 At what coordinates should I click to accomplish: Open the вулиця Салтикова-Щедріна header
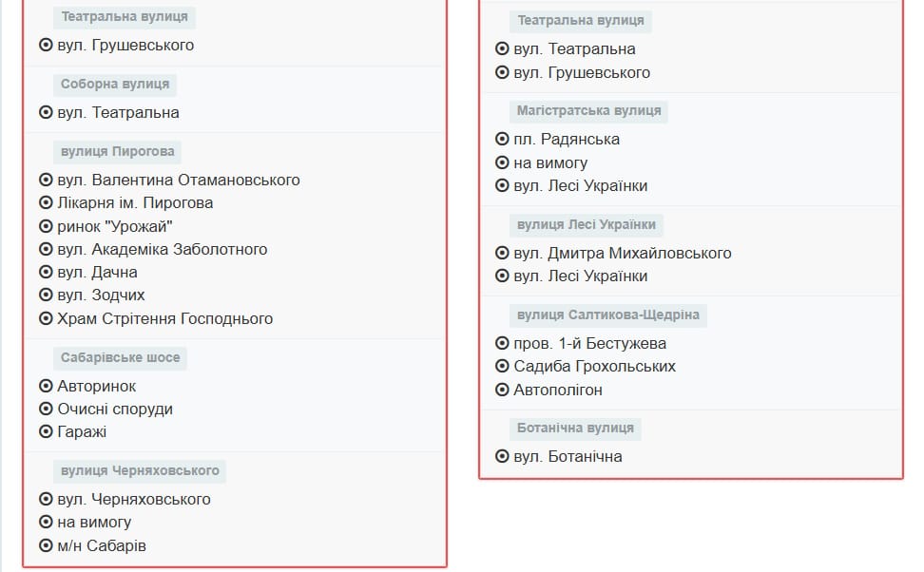point(610,315)
